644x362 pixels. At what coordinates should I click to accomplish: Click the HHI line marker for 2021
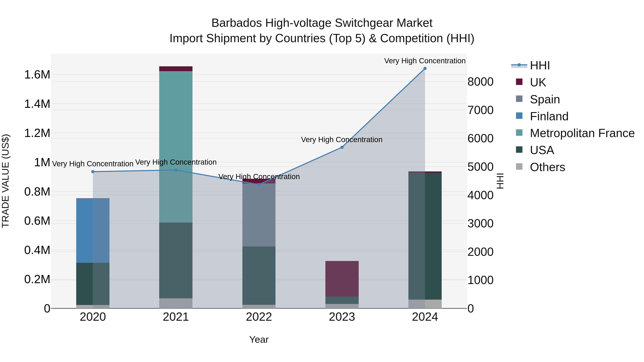[x=176, y=170]
